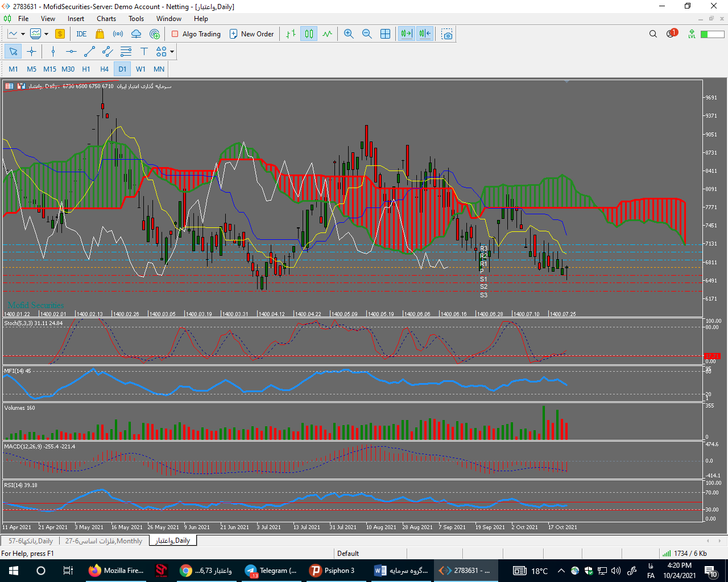Viewport: 728px width, 582px height.
Task: Take a chart screenshot with camera icon
Action: click(447, 34)
